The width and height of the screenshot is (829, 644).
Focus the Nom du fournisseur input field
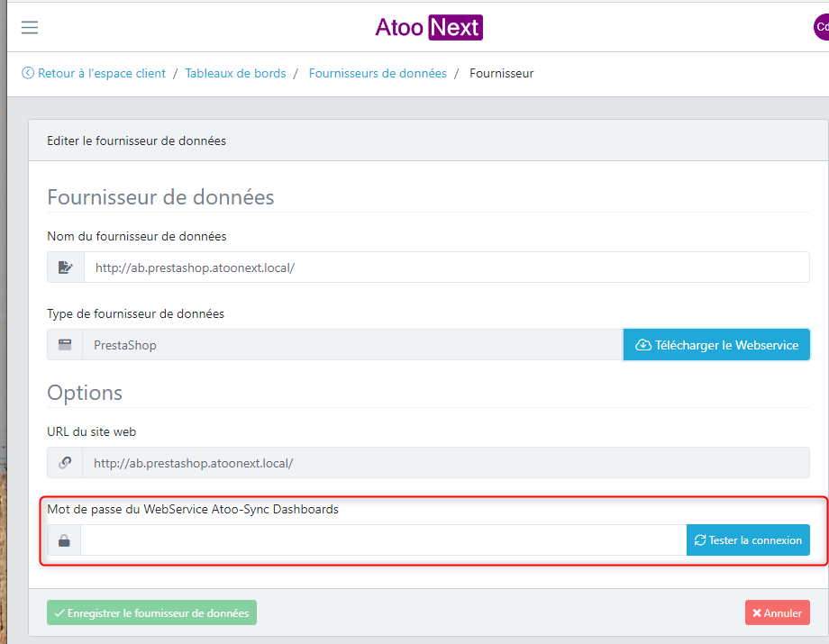coord(447,268)
